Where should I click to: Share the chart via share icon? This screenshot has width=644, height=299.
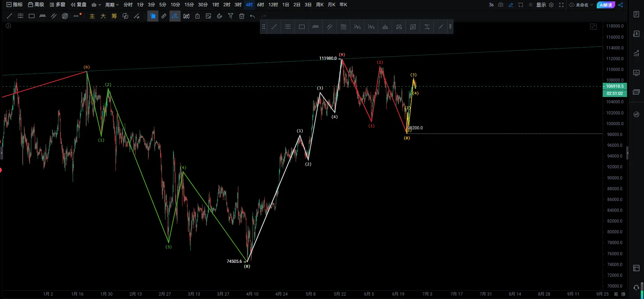point(620,5)
